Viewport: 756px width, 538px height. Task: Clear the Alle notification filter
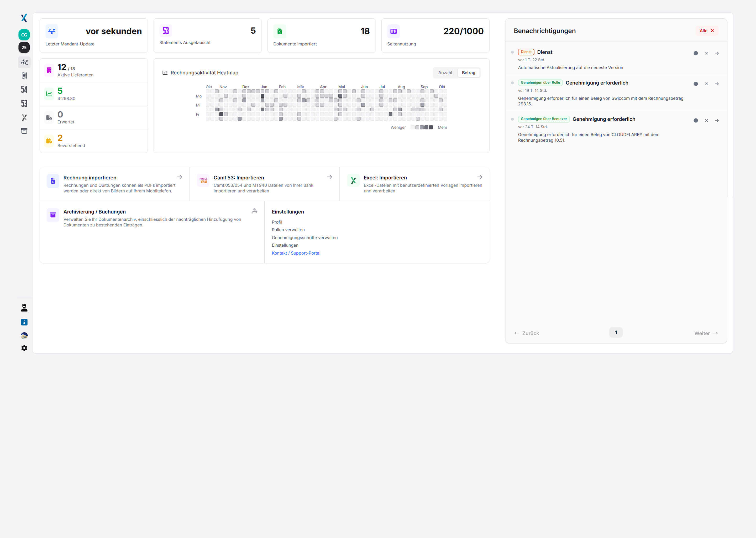[x=712, y=31]
